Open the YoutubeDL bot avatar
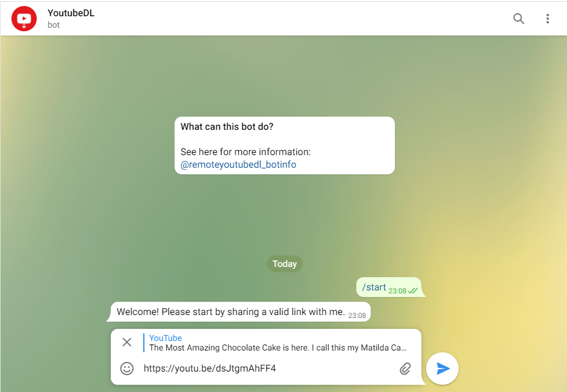Image resolution: width=567 pixels, height=392 pixels. tap(24, 19)
